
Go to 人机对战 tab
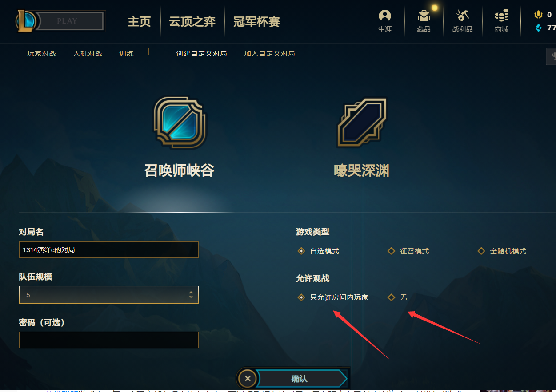88,54
